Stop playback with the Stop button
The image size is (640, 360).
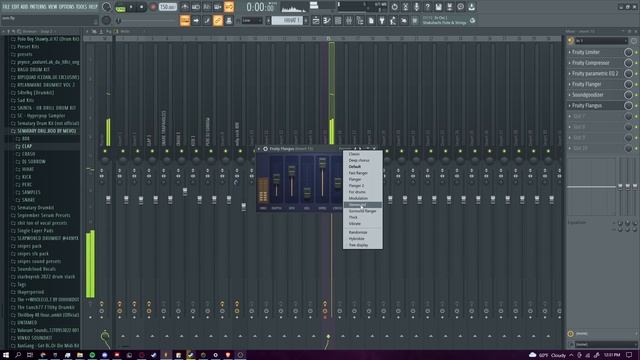pyautogui.click(x=142, y=7)
